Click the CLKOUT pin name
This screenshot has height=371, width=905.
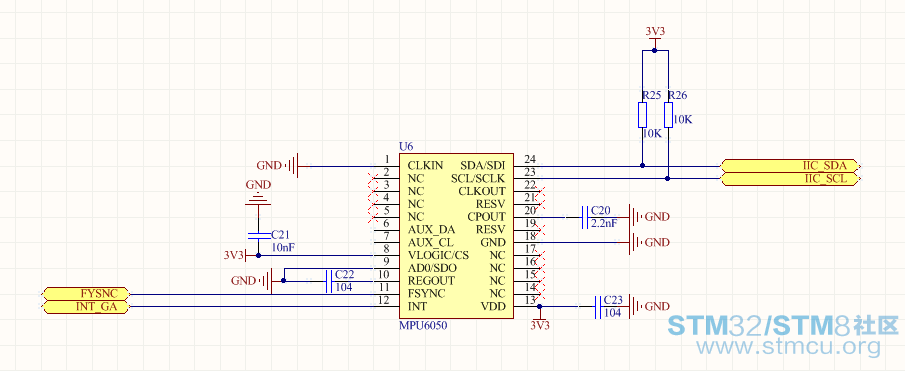click(482, 191)
